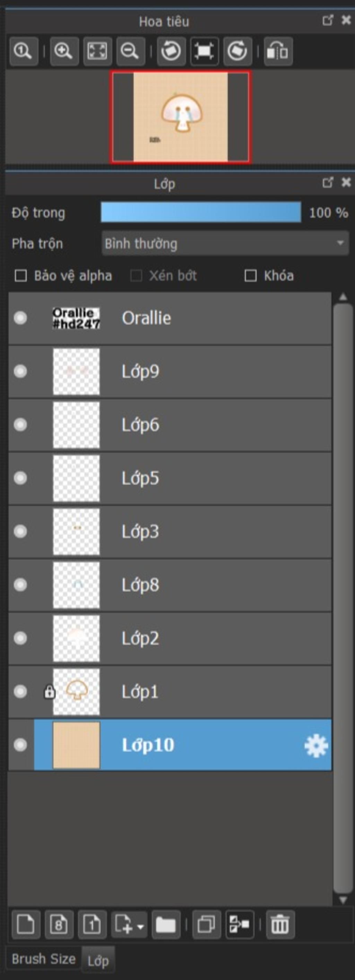Toggle visibility of the Lớp9 layer
This screenshot has width=355, height=980.
pyautogui.click(x=20, y=371)
